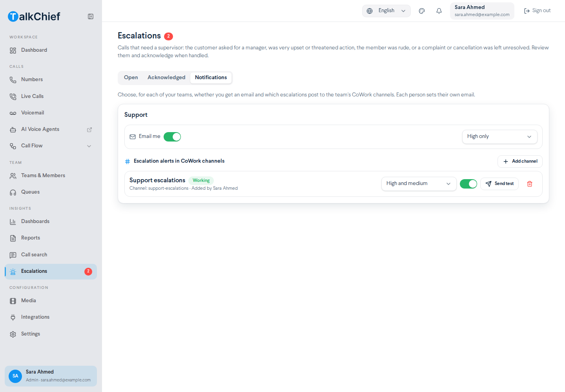This screenshot has height=392, width=565.
Task: Open Teams & Members
Action: pyautogui.click(x=51, y=176)
